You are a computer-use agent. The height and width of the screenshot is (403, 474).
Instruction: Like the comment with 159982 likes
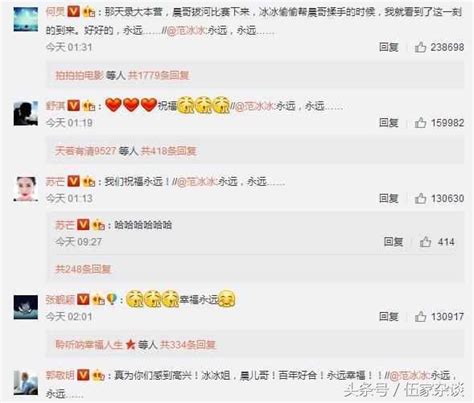420,123
